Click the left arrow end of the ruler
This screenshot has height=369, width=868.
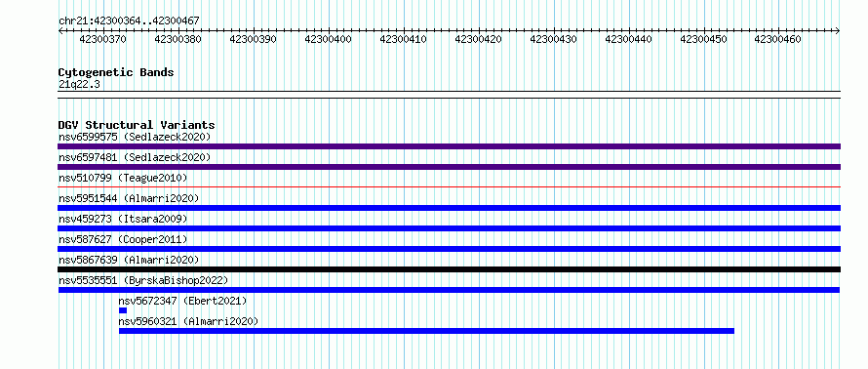click(x=60, y=31)
